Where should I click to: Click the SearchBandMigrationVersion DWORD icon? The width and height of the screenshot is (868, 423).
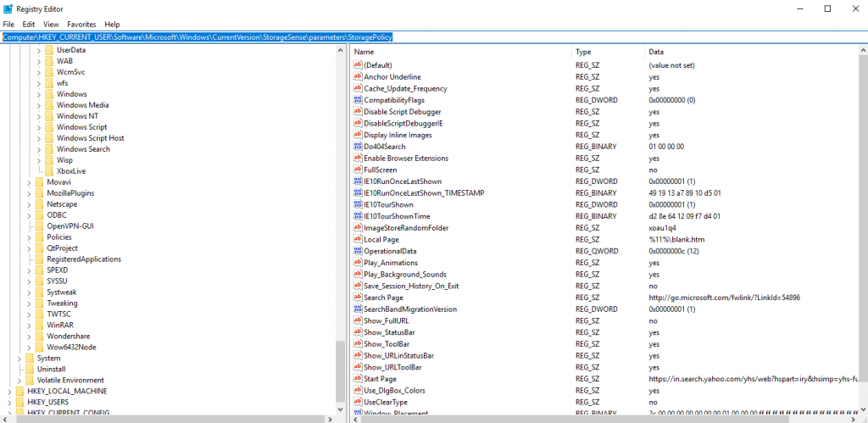click(x=358, y=309)
